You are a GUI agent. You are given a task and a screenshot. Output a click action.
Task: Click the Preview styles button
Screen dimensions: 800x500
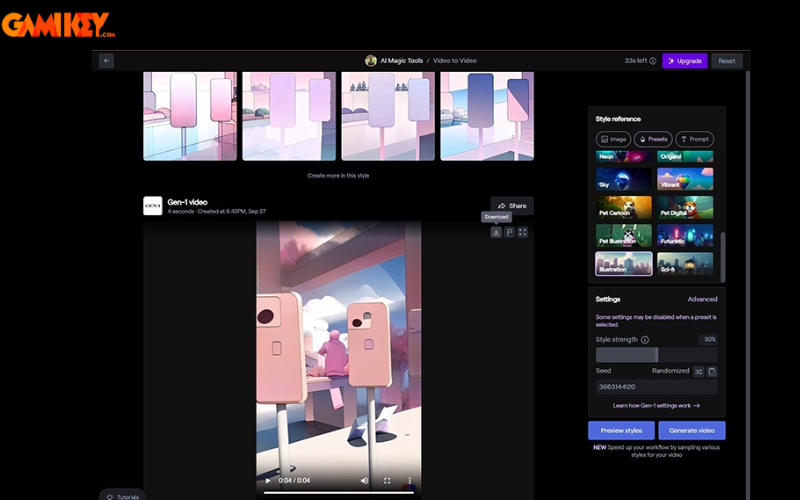point(621,430)
